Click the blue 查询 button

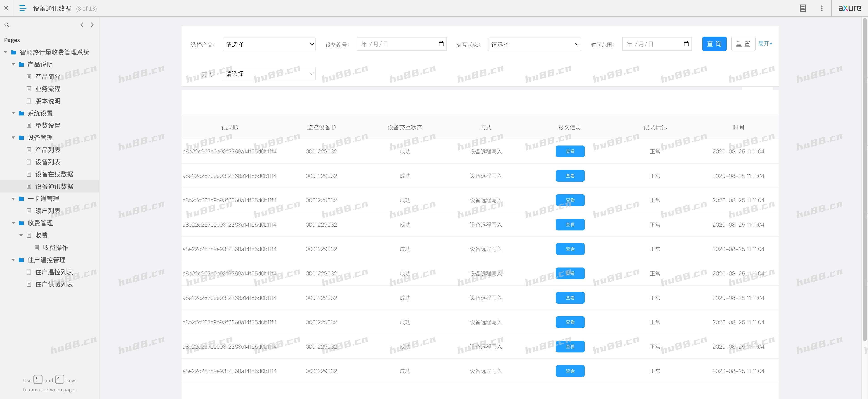pos(714,44)
